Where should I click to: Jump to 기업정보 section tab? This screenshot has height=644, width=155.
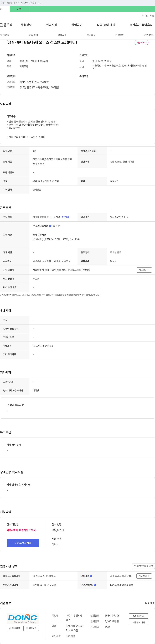149,35
